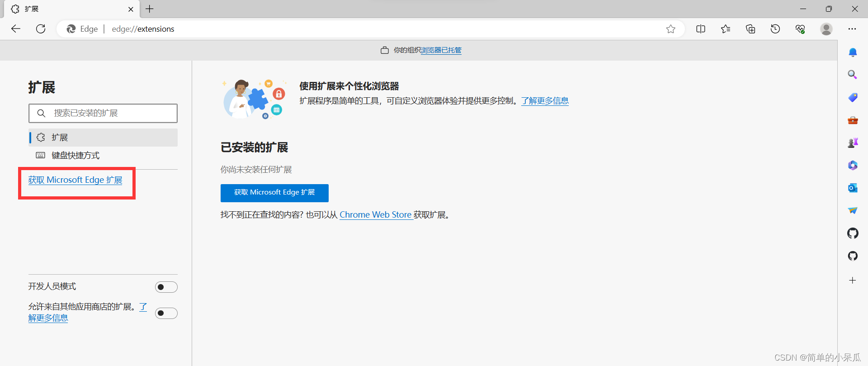Open the Favorites list
The width and height of the screenshot is (868, 366).
(726, 29)
